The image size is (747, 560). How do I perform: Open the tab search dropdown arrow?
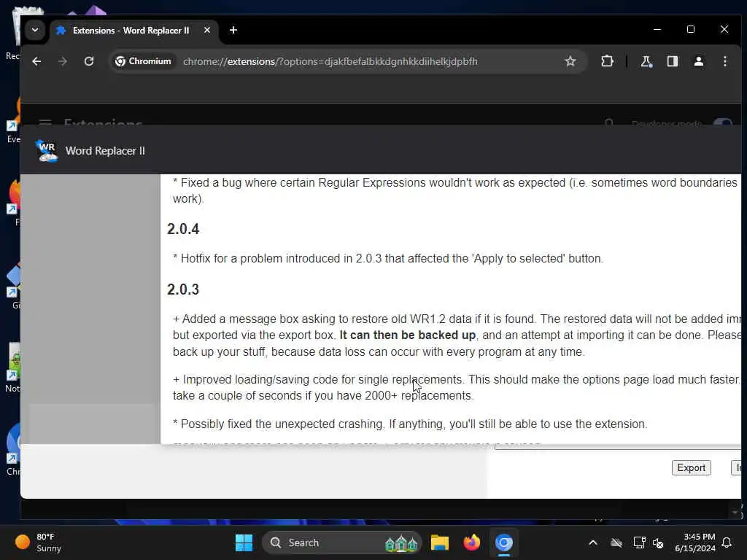click(x=35, y=30)
